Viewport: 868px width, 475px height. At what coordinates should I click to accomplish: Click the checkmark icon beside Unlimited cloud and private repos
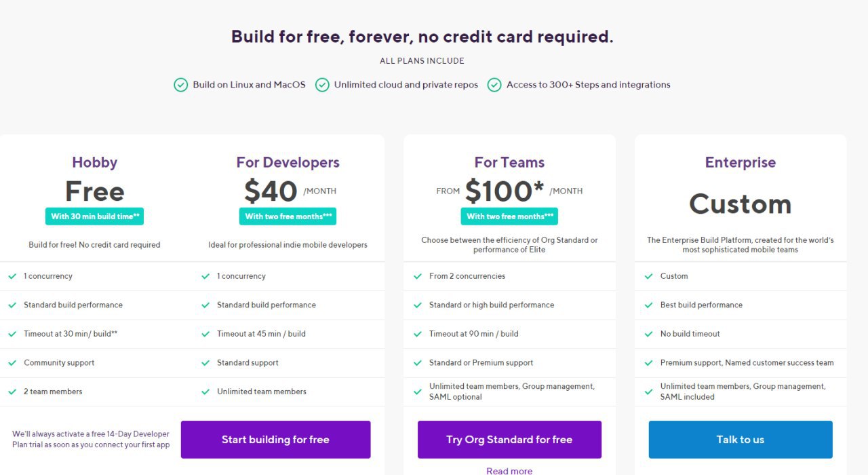(322, 85)
